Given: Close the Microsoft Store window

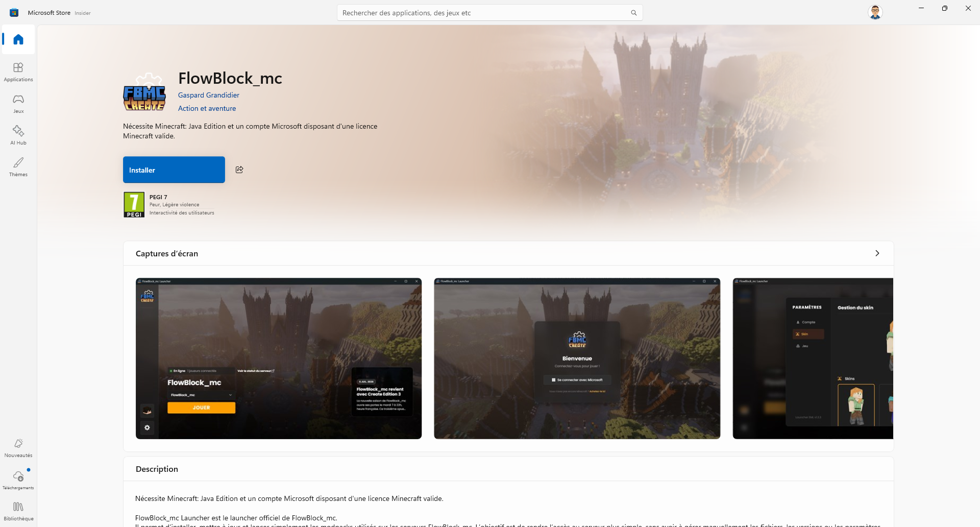Looking at the screenshot, I should point(968,8).
